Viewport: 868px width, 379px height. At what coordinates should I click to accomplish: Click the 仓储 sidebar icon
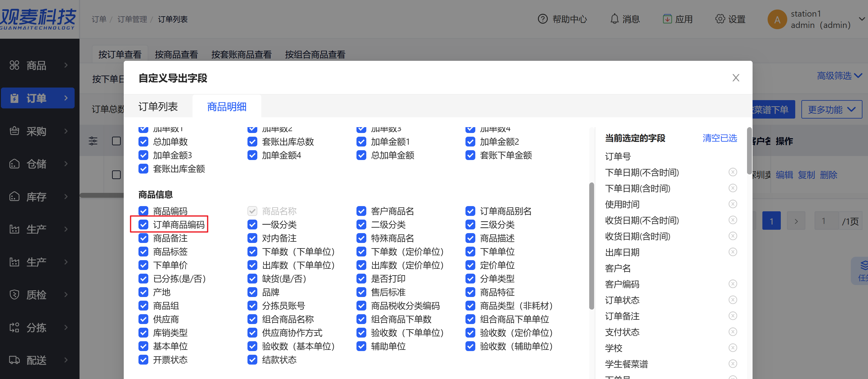pyautogui.click(x=14, y=163)
